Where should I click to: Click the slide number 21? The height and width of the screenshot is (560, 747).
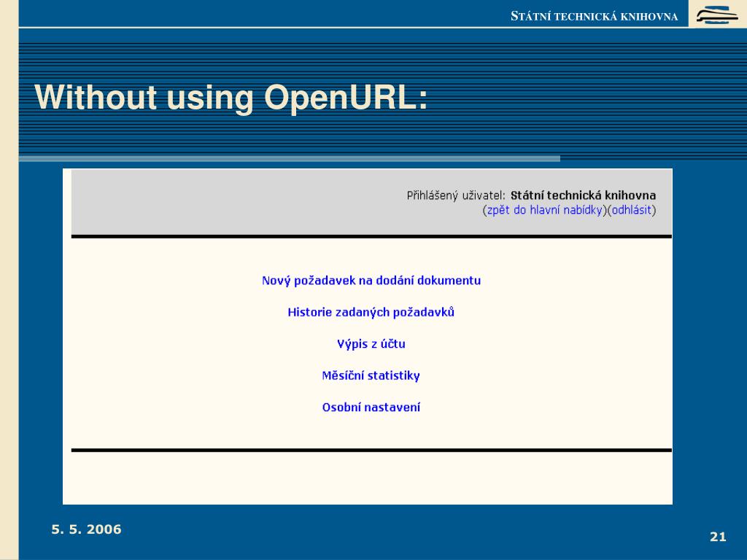[718, 537]
